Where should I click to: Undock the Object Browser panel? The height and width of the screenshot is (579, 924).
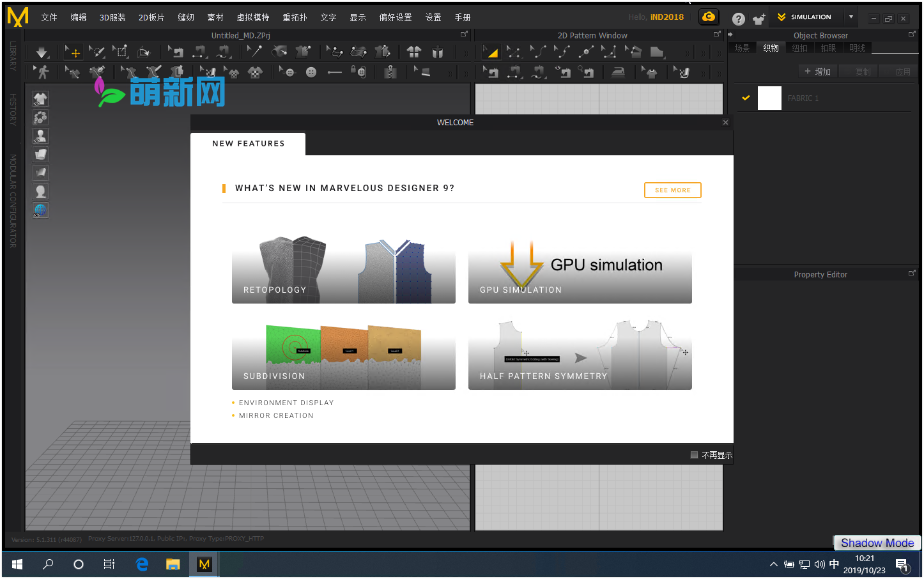[x=912, y=34]
